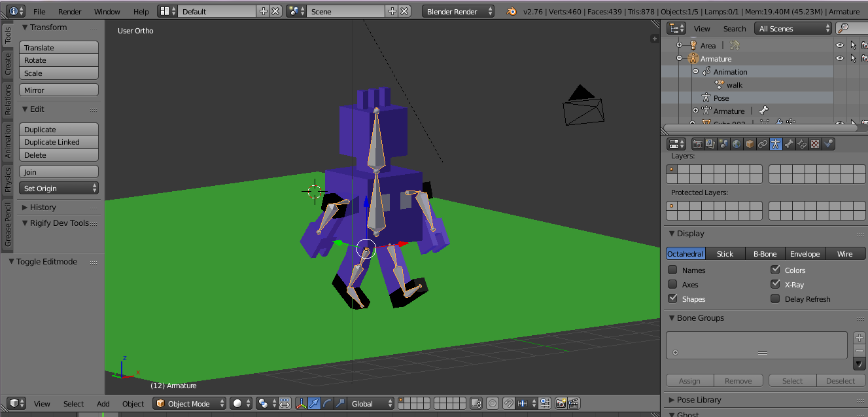Viewport: 868px width, 417px height.
Task: Open the Scene properties tab
Action: [x=724, y=144]
